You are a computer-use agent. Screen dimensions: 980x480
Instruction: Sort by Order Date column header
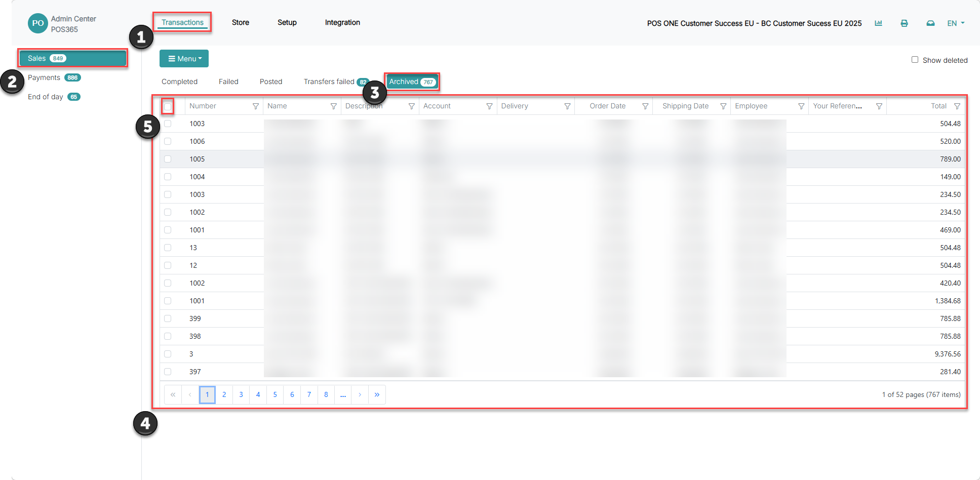[x=608, y=106]
